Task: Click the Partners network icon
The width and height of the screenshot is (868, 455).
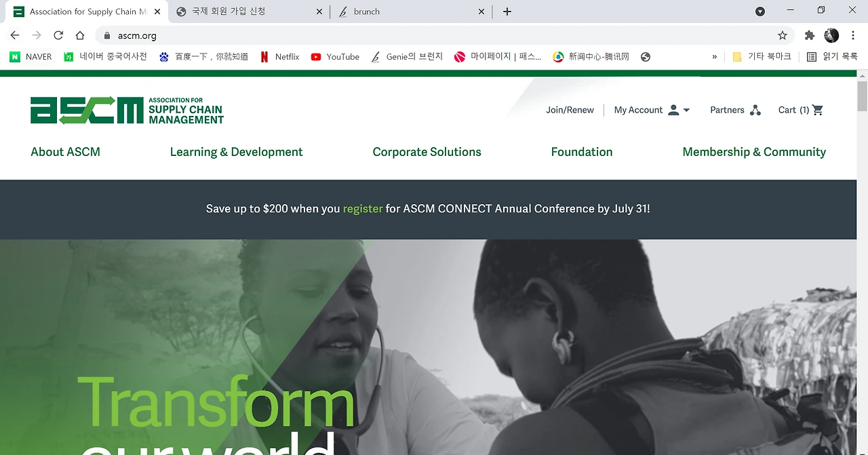Action: (x=755, y=110)
